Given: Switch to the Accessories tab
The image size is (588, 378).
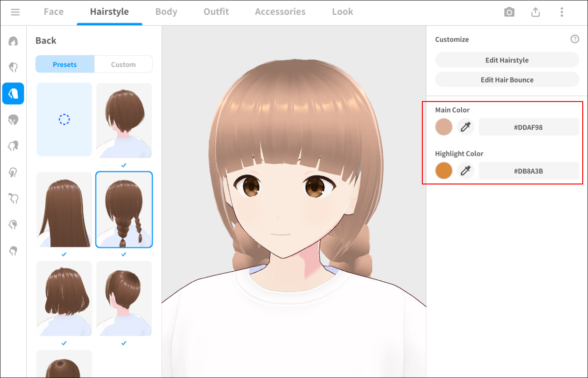Looking at the screenshot, I should point(280,12).
